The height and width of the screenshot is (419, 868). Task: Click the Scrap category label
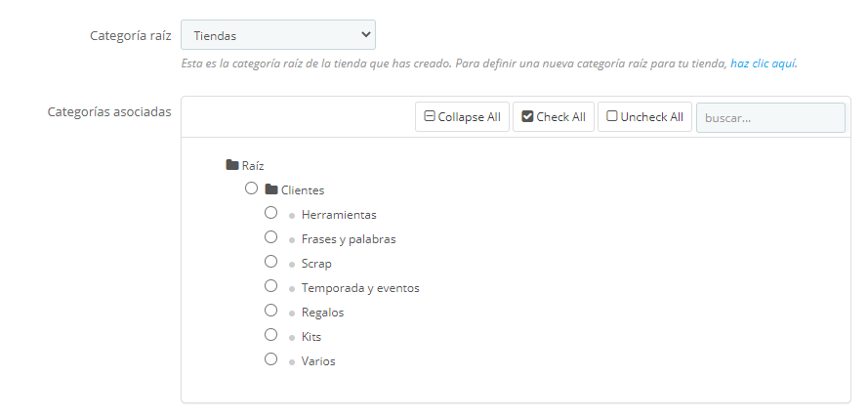tap(316, 264)
